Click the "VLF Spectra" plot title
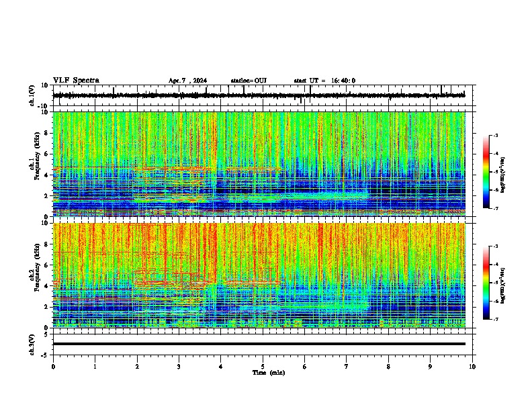 pyautogui.click(x=76, y=81)
